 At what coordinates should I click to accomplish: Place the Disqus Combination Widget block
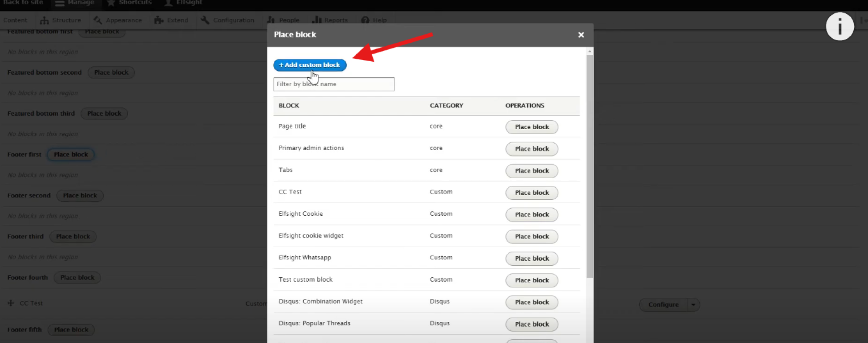tap(531, 302)
